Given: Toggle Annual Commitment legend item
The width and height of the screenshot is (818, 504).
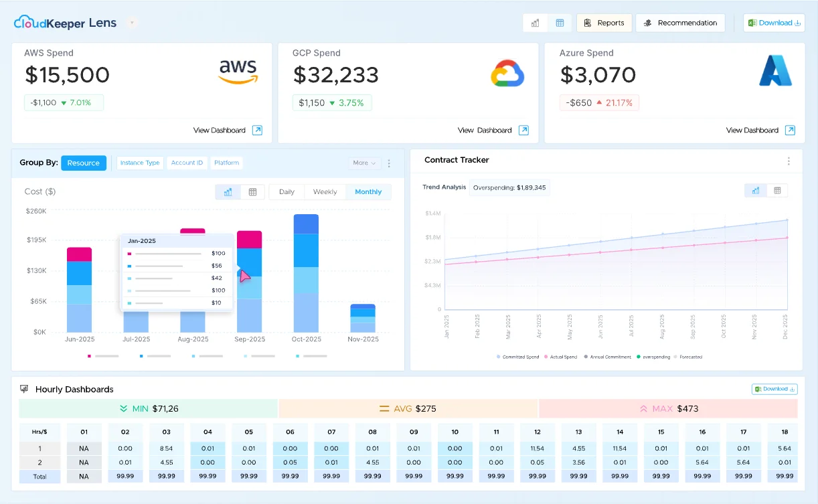Looking at the screenshot, I should pyautogui.click(x=608, y=357).
